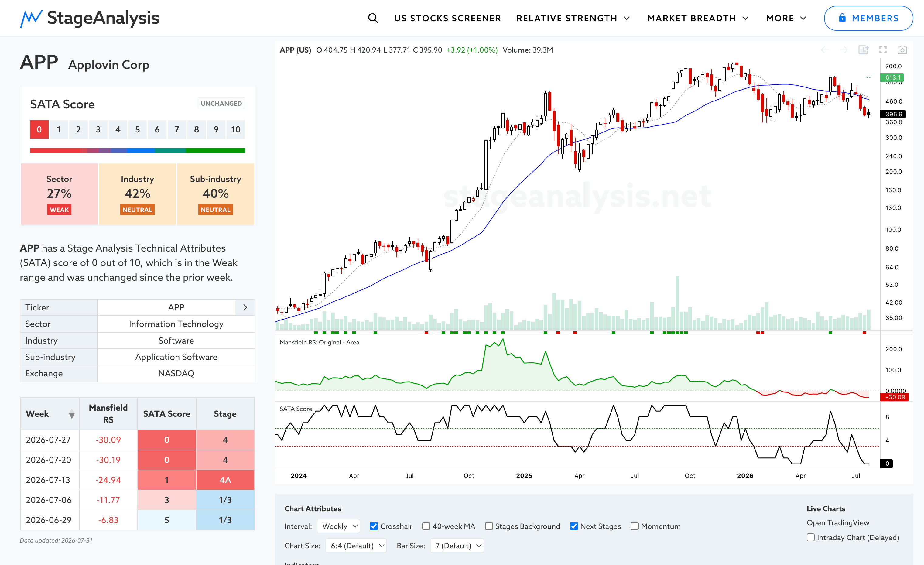Image resolution: width=924 pixels, height=565 pixels.
Task: Click the Applovin Corp heading
Action: pos(109,65)
